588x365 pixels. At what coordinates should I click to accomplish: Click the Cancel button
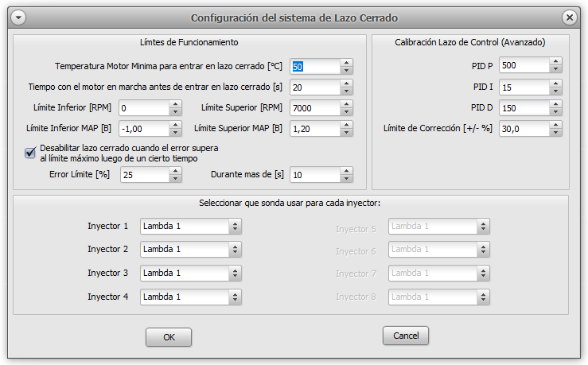coord(406,336)
